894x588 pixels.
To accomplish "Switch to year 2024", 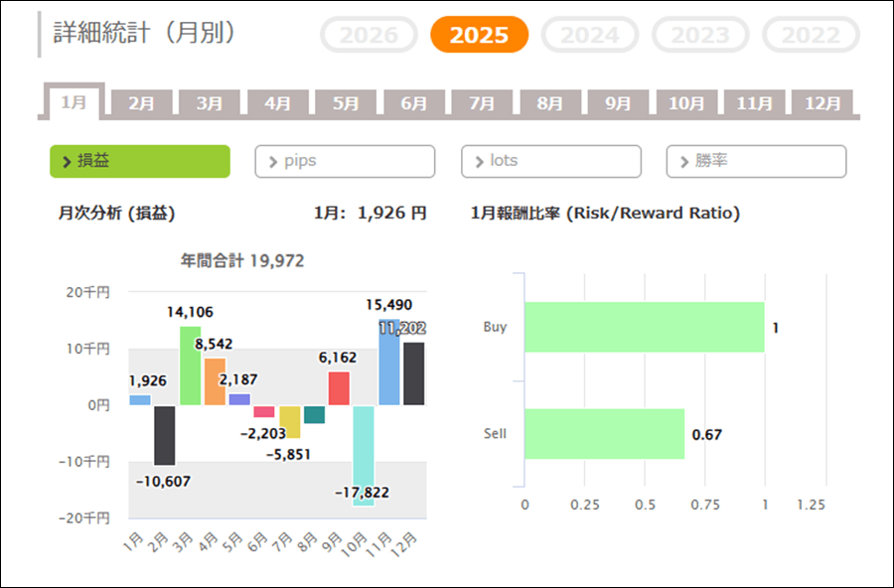I will (589, 35).
